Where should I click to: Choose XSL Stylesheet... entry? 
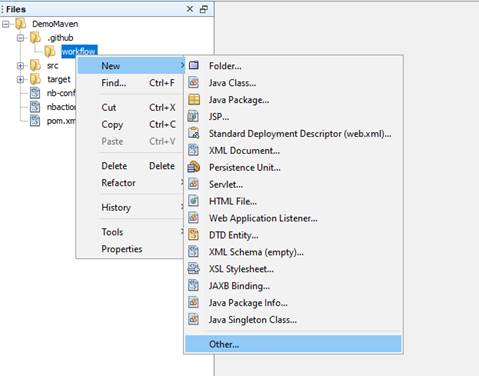coord(293,269)
